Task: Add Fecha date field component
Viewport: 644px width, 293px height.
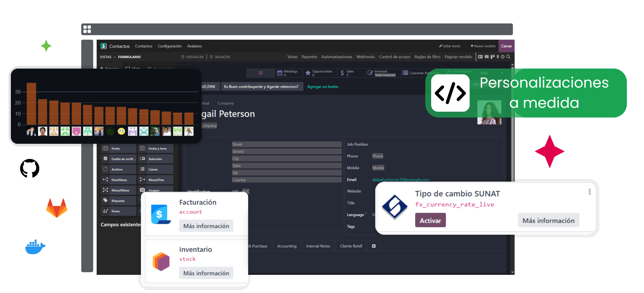Action: [x=119, y=149]
